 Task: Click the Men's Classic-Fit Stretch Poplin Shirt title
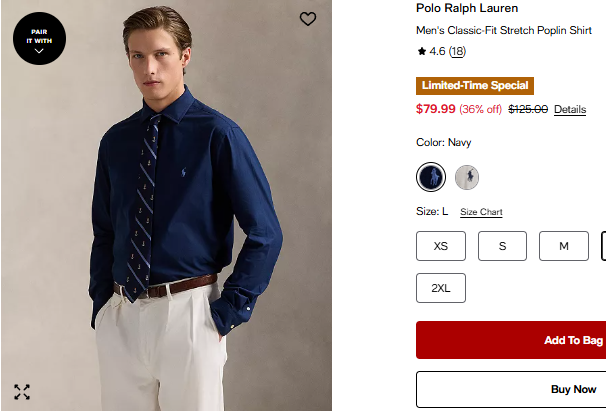click(504, 31)
